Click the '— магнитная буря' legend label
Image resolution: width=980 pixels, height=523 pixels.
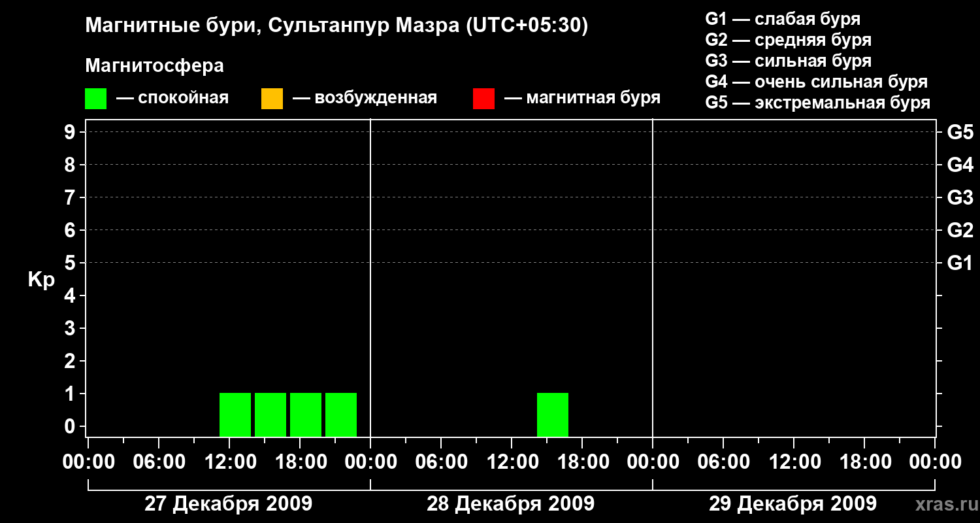click(582, 98)
